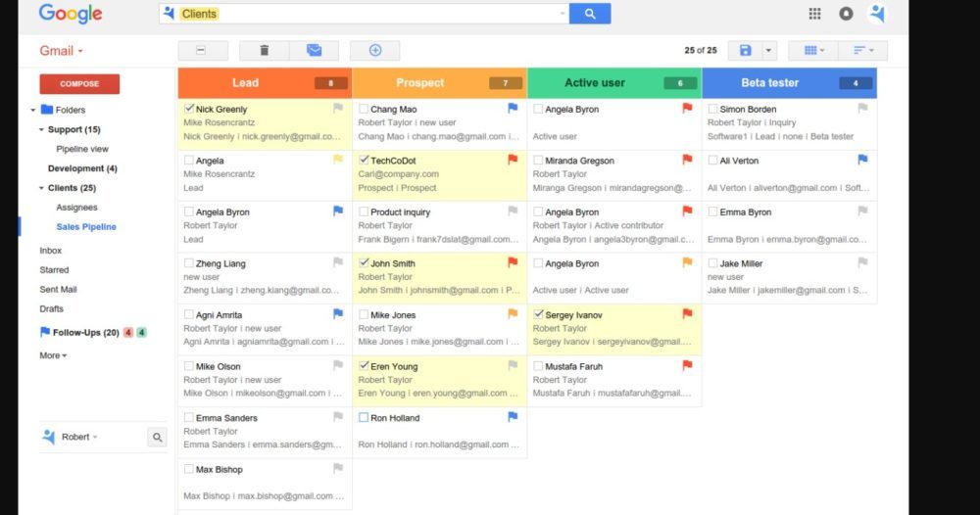980x515 pixels.
Task: Tick the Simon Borden card checkbox
Action: (712, 109)
